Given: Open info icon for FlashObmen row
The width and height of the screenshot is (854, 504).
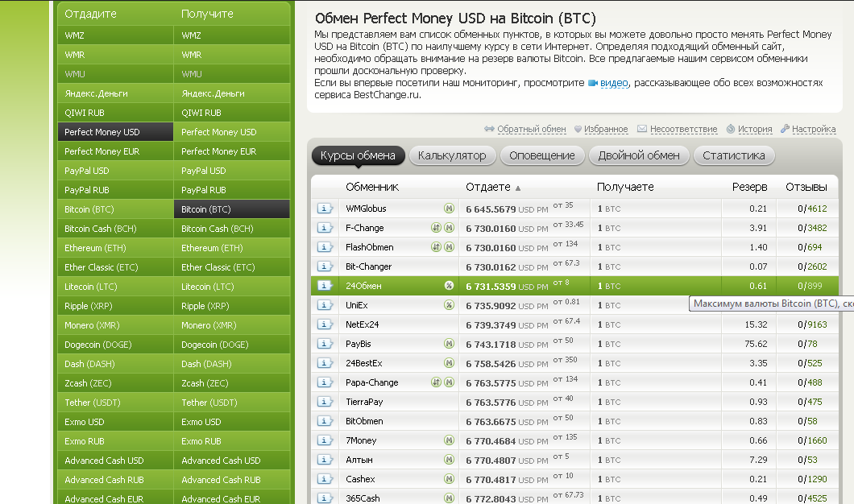Looking at the screenshot, I should click(x=325, y=247).
